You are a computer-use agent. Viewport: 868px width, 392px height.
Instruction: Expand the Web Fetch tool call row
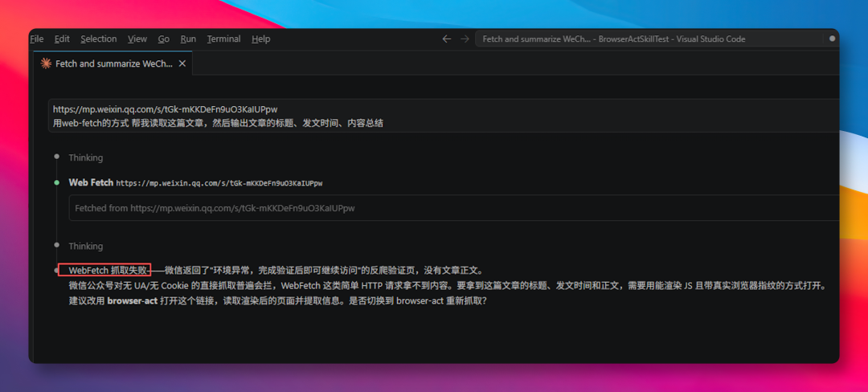[x=195, y=182]
